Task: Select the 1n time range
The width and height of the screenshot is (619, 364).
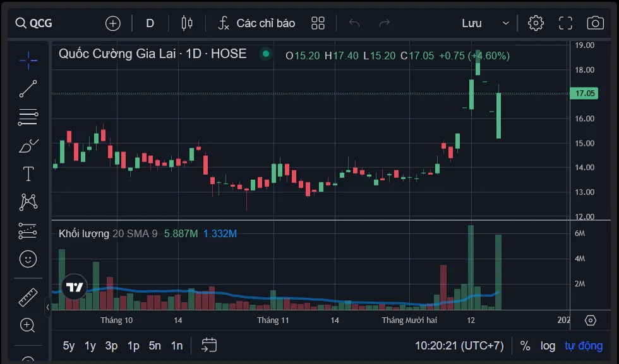Action: click(176, 346)
